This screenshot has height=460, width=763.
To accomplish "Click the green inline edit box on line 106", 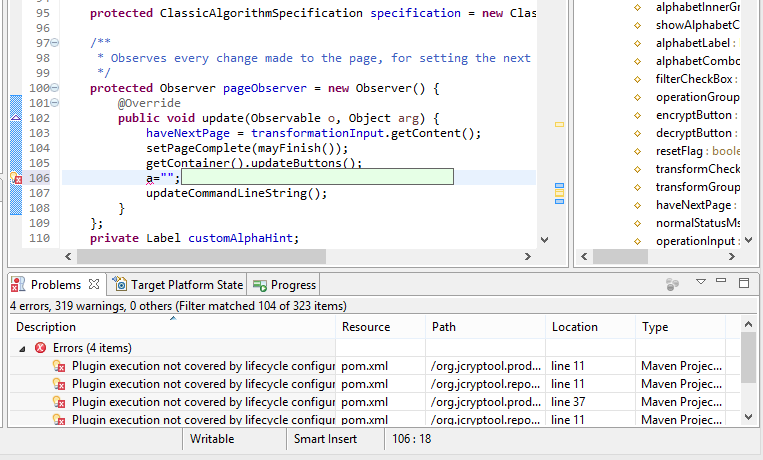I will click(317, 177).
